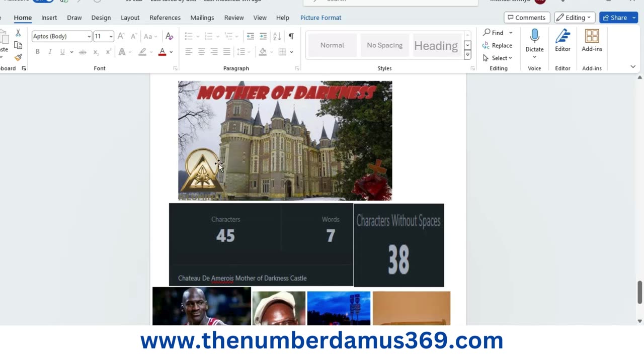644x362 pixels.
Task: Open the Select dropdown in Editing
Action: click(497, 58)
